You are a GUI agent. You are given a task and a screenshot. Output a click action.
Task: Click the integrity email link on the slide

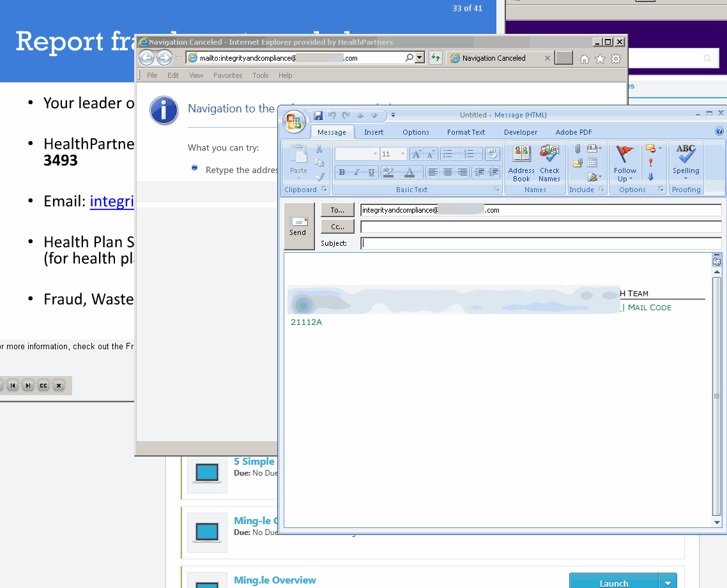(112, 202)
